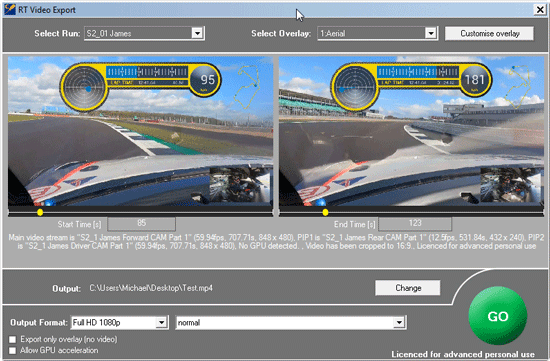The image size is (550, 361).
Task: Open the Output Format Full HD 1080p dropdown
Action: click(119, 322)
